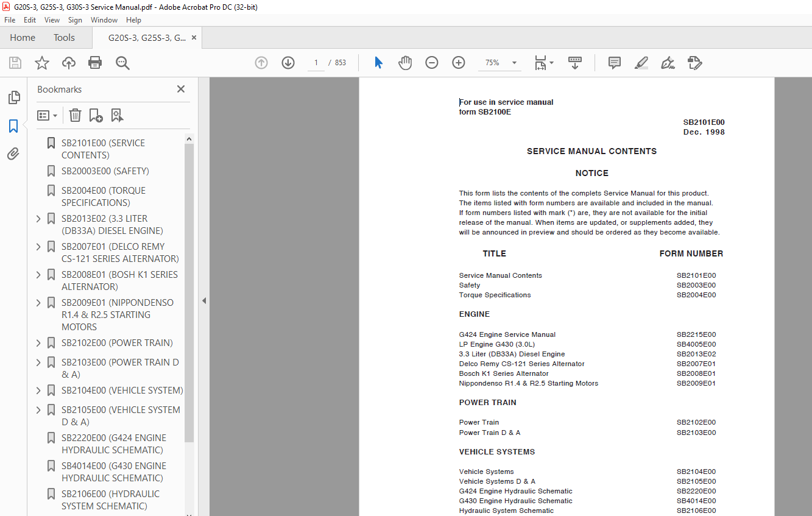
Task: Zoom in with the plus icon
Action: click(x=459, y=63)
